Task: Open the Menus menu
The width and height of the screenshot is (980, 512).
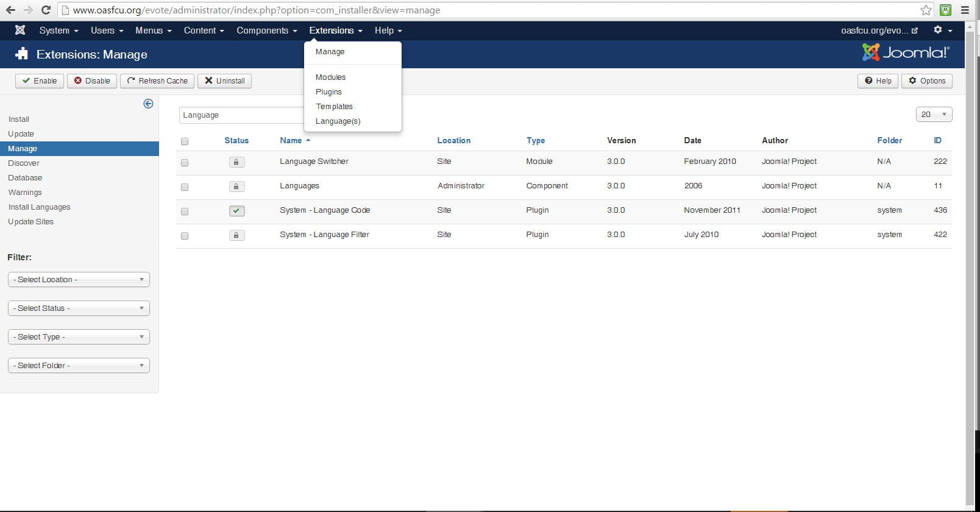Action: coord(153,30)
